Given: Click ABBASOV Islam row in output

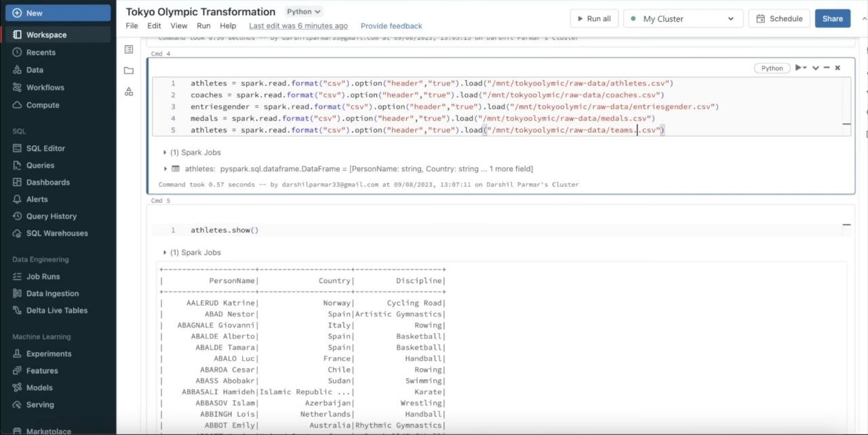Looking at the screenshot, I should pos(302,403).
